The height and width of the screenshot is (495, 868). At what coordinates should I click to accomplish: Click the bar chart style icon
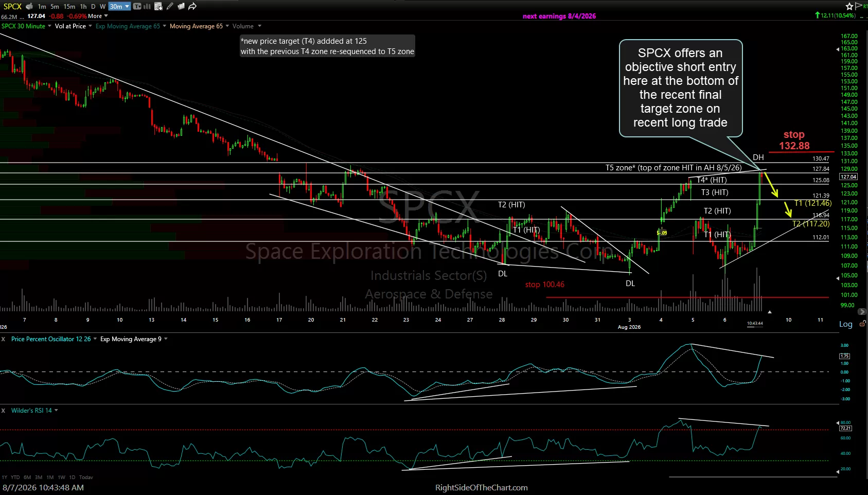[x=147, y=6]
